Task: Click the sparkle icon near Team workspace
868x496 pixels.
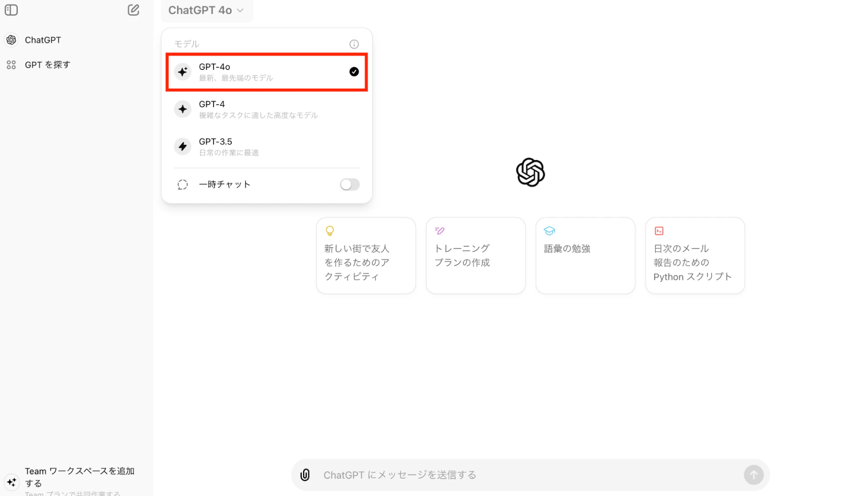Action: tap(12, 482)
